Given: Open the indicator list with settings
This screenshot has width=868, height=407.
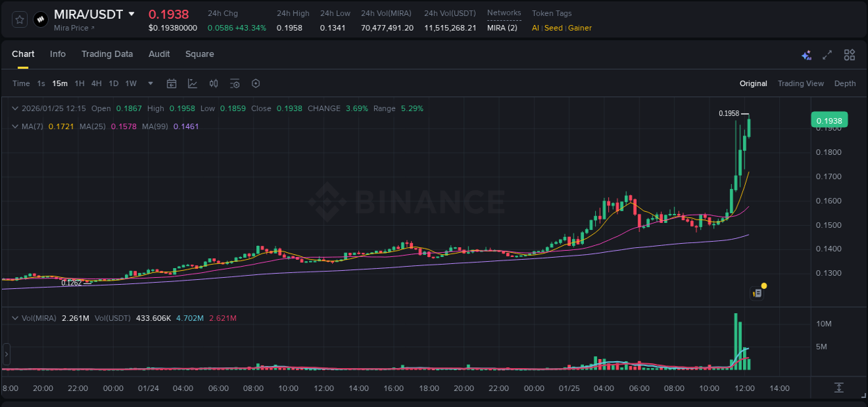Looking at the screenshot, I should click(x=235, y=83).
